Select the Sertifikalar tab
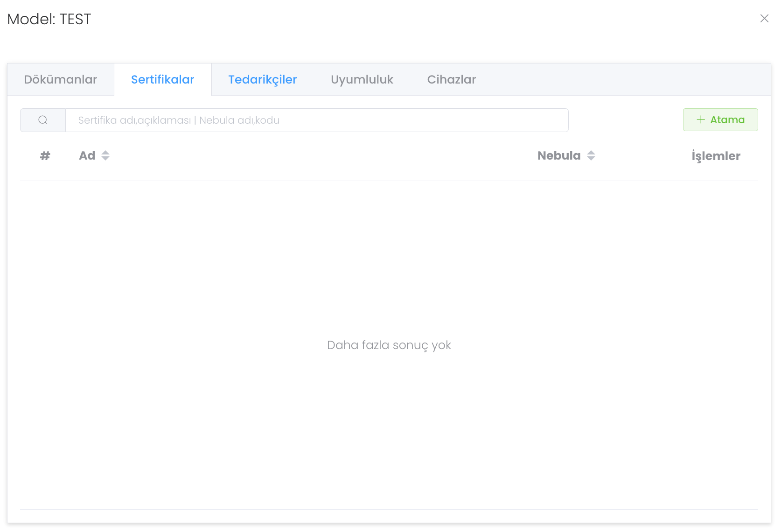This screenshot has height=532, width=781. (x=162, y=80)
